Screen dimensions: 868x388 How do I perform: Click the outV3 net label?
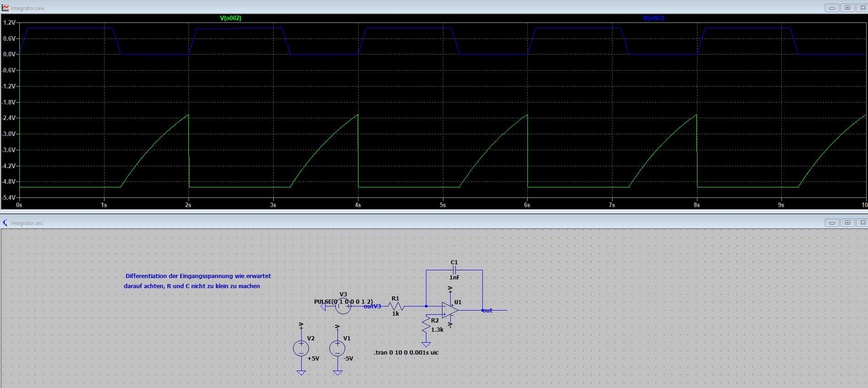click(x=372, y=306)
